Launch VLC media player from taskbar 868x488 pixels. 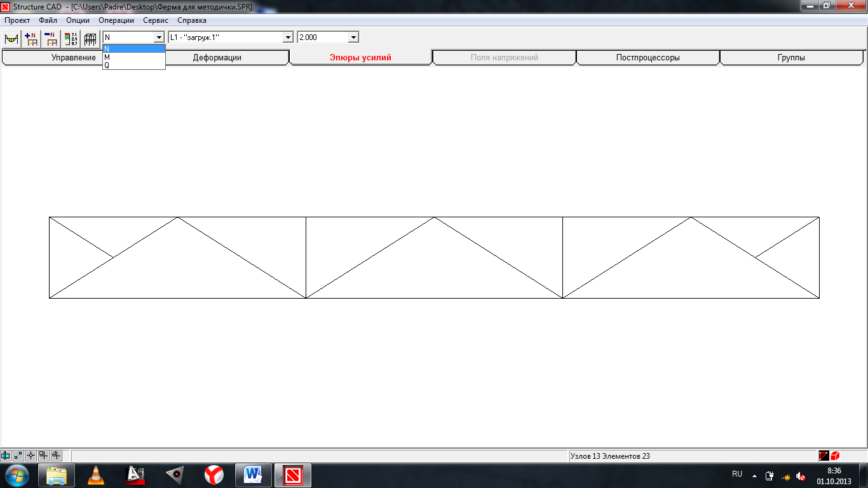(96, 475)
